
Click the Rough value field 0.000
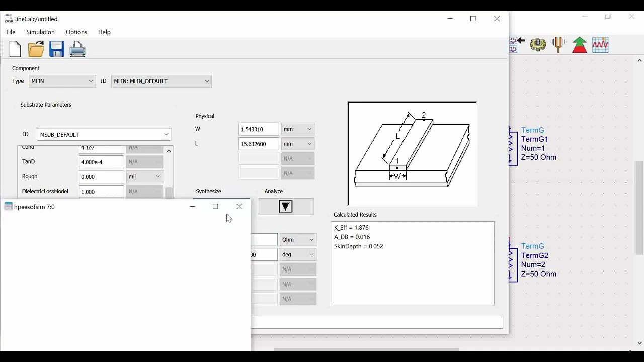tap(102, 176)
